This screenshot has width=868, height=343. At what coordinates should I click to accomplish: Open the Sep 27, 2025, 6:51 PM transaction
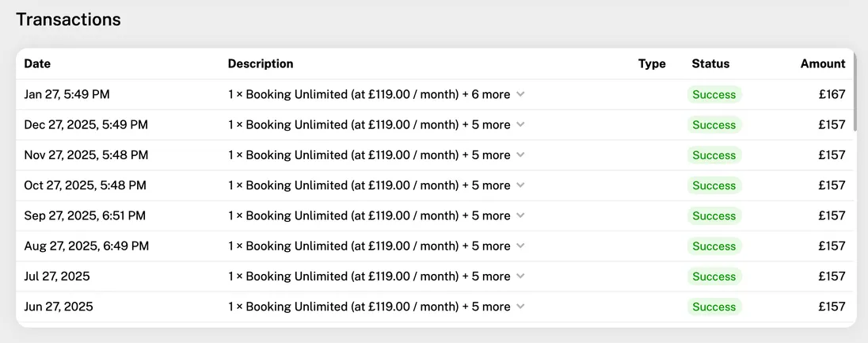[x=85, y=215]
